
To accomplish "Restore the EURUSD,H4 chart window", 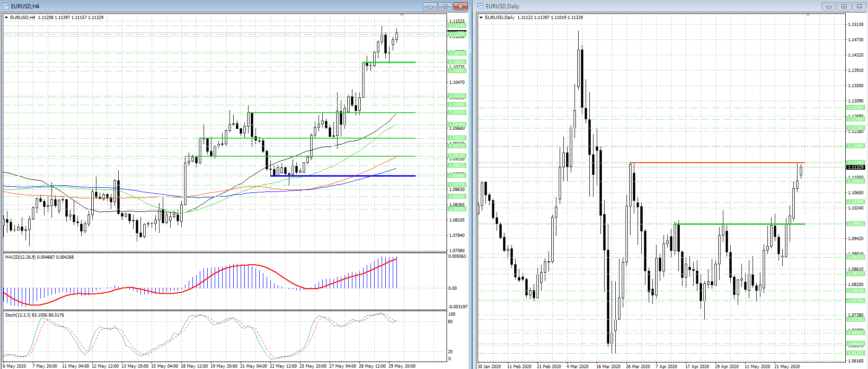I will point(445,6).
